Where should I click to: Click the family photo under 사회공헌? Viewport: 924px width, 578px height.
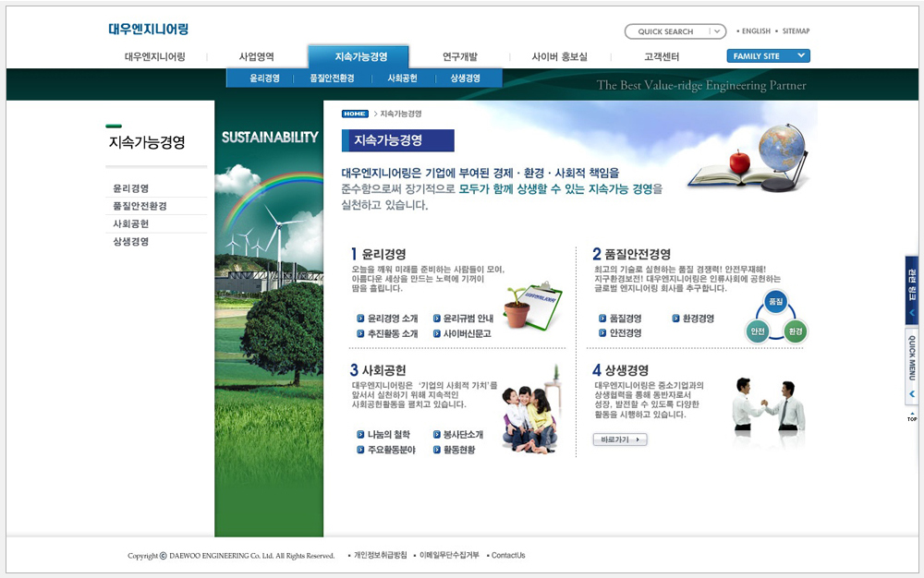(x=530, y=415)
